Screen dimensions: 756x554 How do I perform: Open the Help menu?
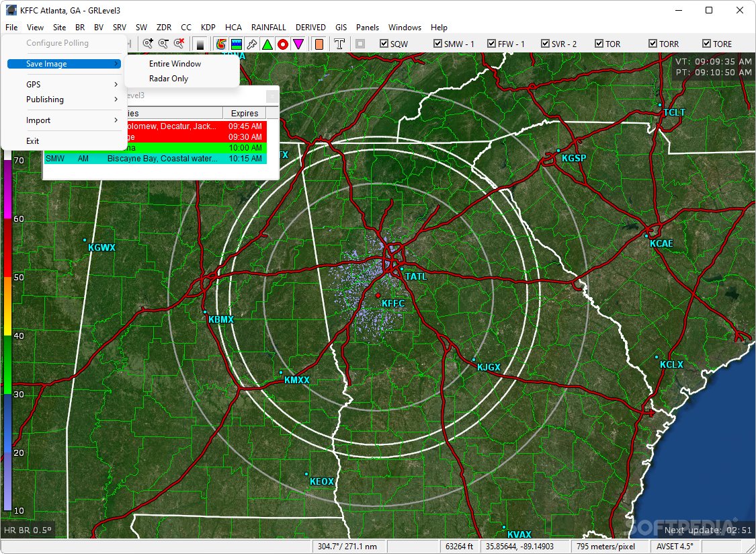tap(439, 28)
